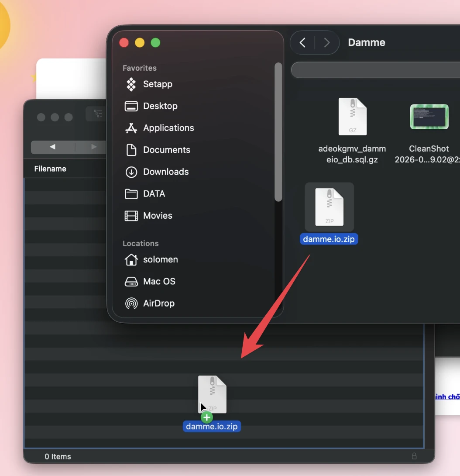Click the right arrow button in the background window
The image size is (460, 476).
93,147
